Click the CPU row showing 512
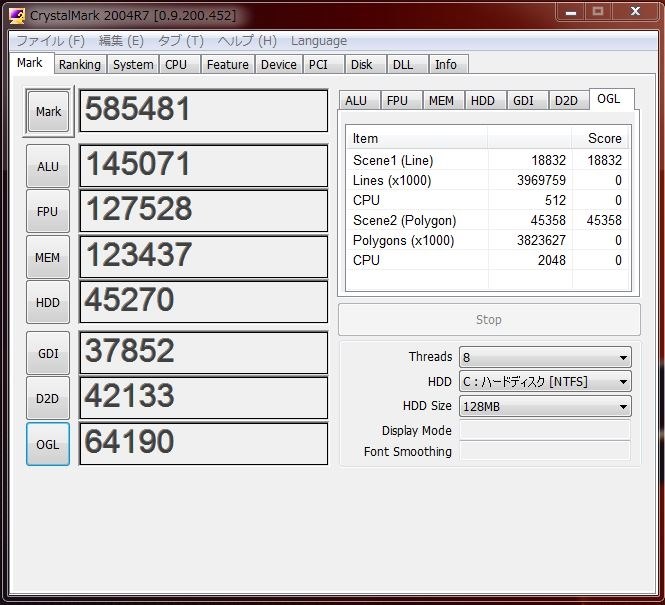Image resolution: width=665 pixels, height=605 pixels. [488, 200]
